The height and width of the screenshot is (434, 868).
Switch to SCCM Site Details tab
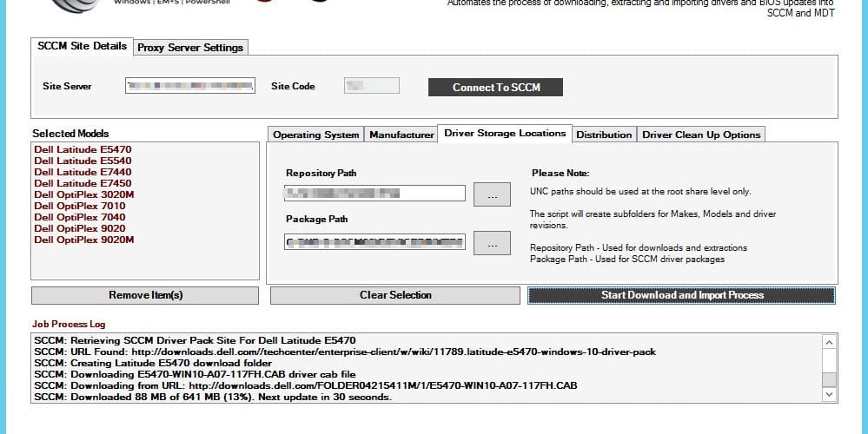[82, 46]
